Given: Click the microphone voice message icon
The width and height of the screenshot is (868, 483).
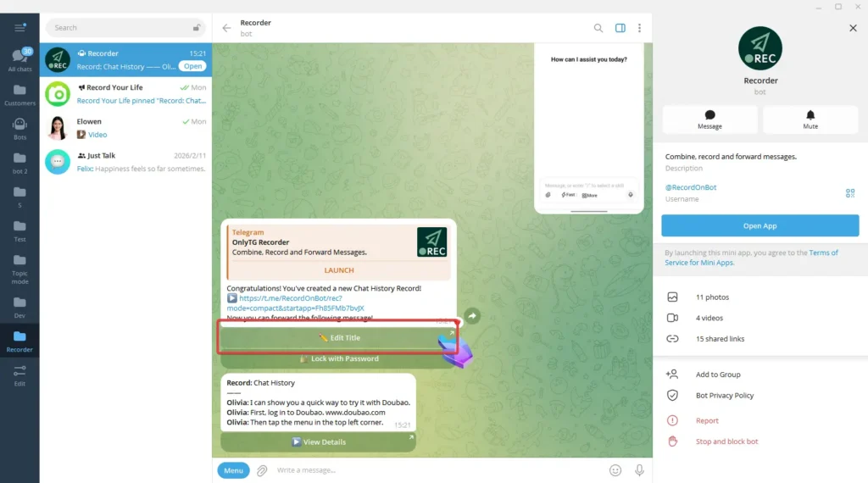Looking at the screenshot, I should pyautogui.click(x=639, y=470).
